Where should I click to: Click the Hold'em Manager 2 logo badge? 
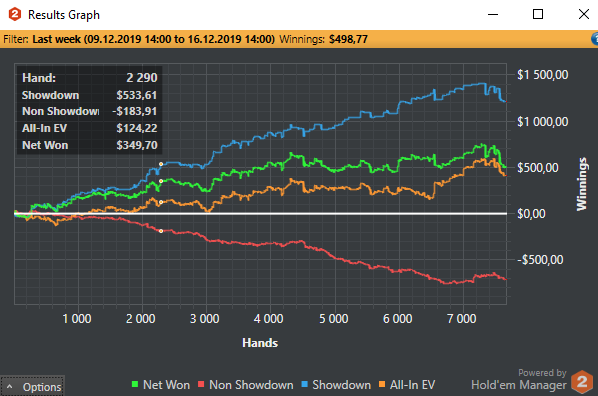pos(582,382)
